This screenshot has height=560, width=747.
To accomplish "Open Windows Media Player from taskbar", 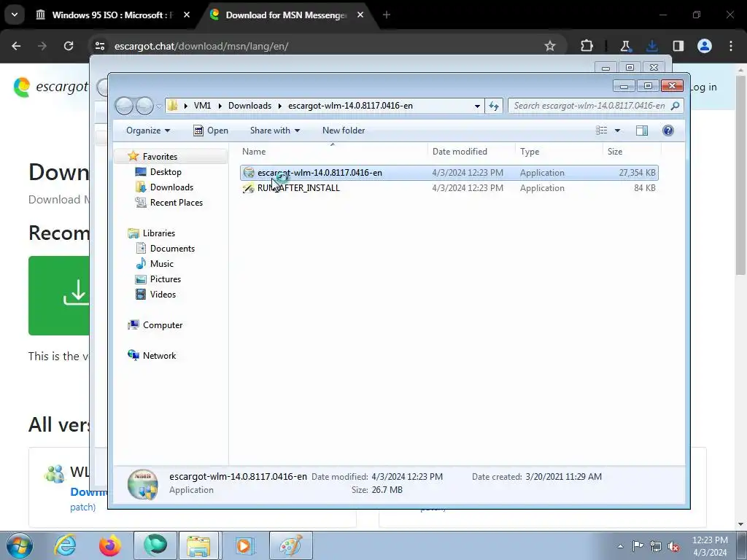I will (x=244, y=545).
